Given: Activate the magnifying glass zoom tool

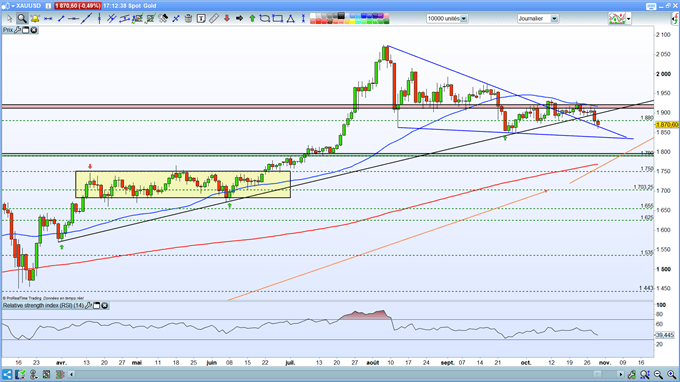Looking at the screenshot, I should tap(22, 18).
